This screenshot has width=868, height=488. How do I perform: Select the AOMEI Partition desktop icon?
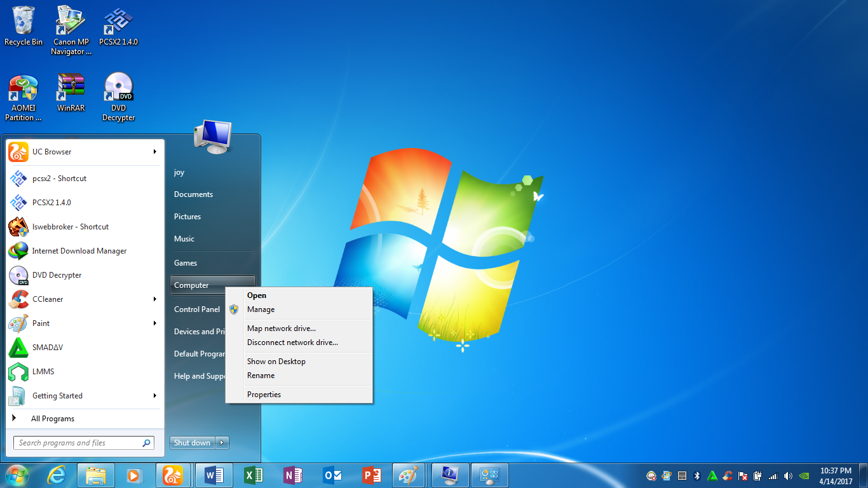point(24,97)
